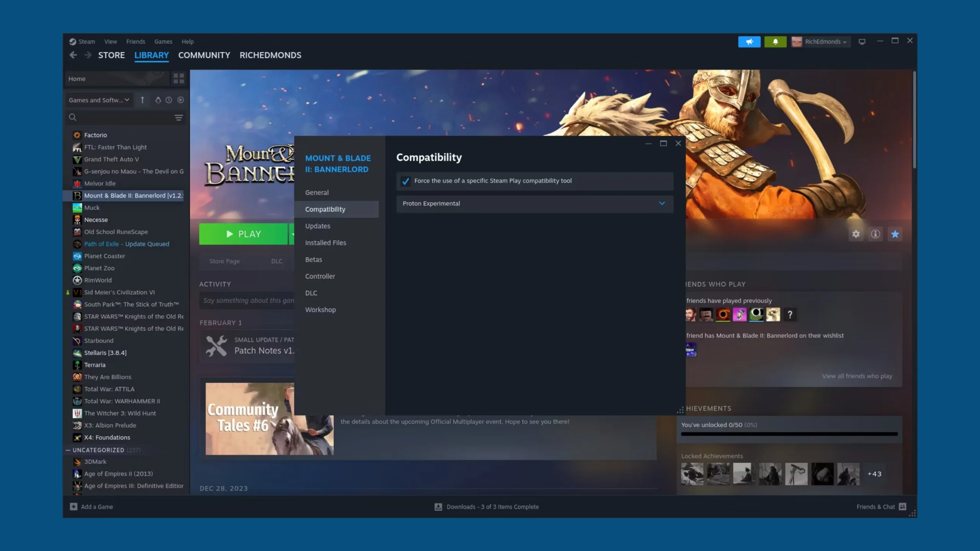This screenshot has height=551, width=980.
Task: Open the RichEdmonds account dropdown
Action: click(x=820, y=42)
